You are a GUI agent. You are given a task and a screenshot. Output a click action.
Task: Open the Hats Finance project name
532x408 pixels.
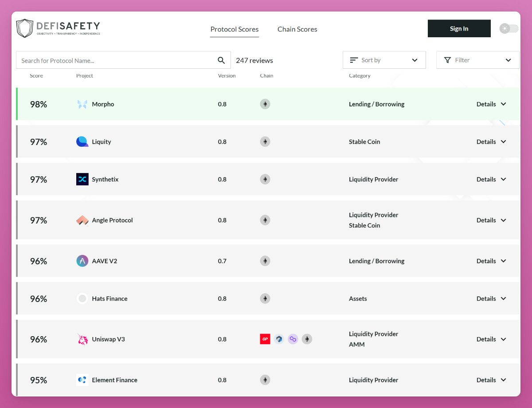(110, 298)
